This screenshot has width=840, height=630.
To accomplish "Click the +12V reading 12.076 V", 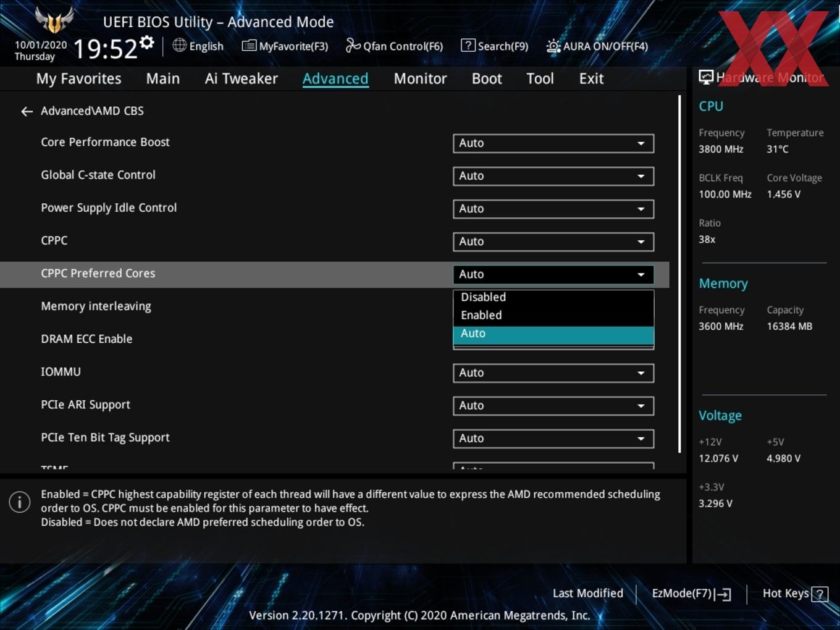I will pyautogui.click(x=718, y=458).
